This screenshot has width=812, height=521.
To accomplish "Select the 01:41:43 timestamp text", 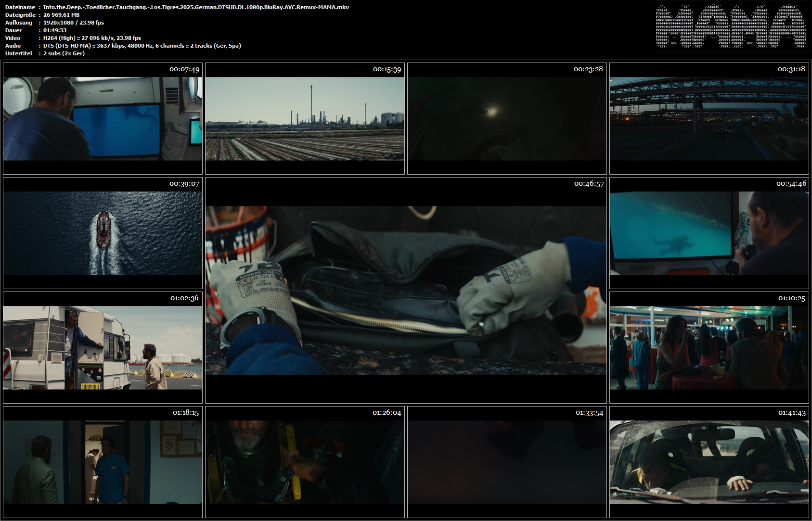I will pyautogui.click(x=792, y=413).
